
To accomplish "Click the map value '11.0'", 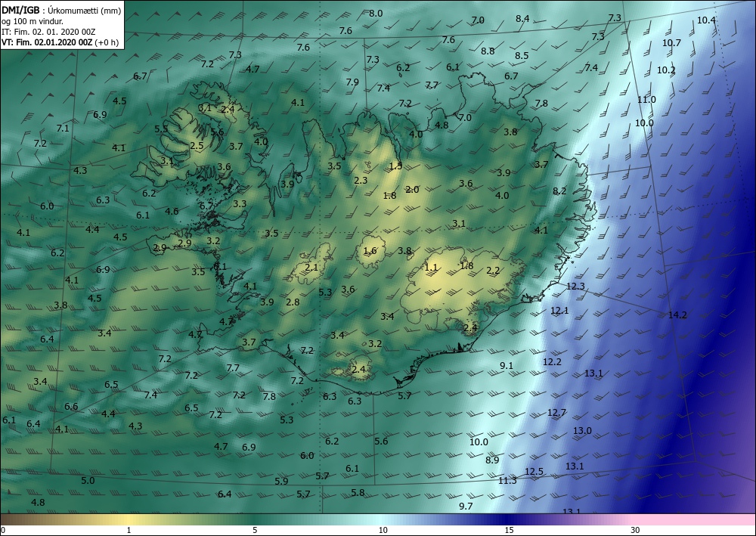I will point(646,99).
